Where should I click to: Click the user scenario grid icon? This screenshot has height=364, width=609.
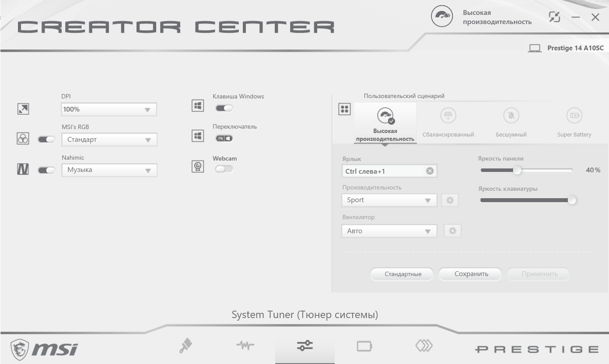tap(345, 109)
